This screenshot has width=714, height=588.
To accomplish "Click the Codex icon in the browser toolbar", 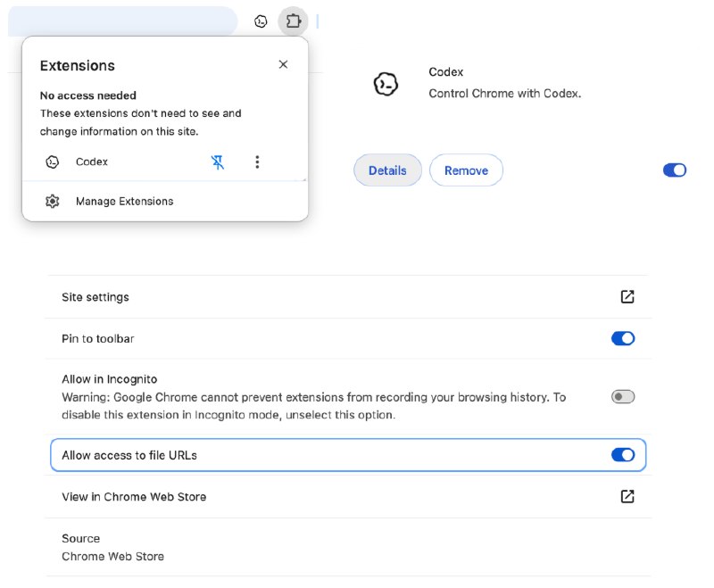I will (x=261, y=21).
